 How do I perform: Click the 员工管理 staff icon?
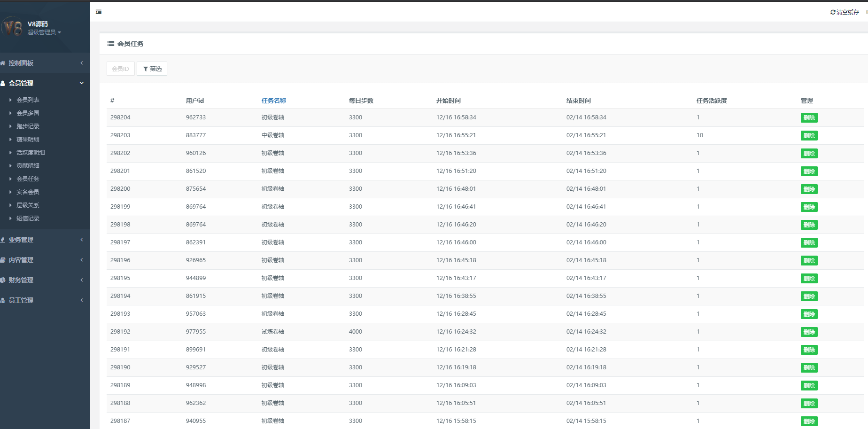click(3, 300)
